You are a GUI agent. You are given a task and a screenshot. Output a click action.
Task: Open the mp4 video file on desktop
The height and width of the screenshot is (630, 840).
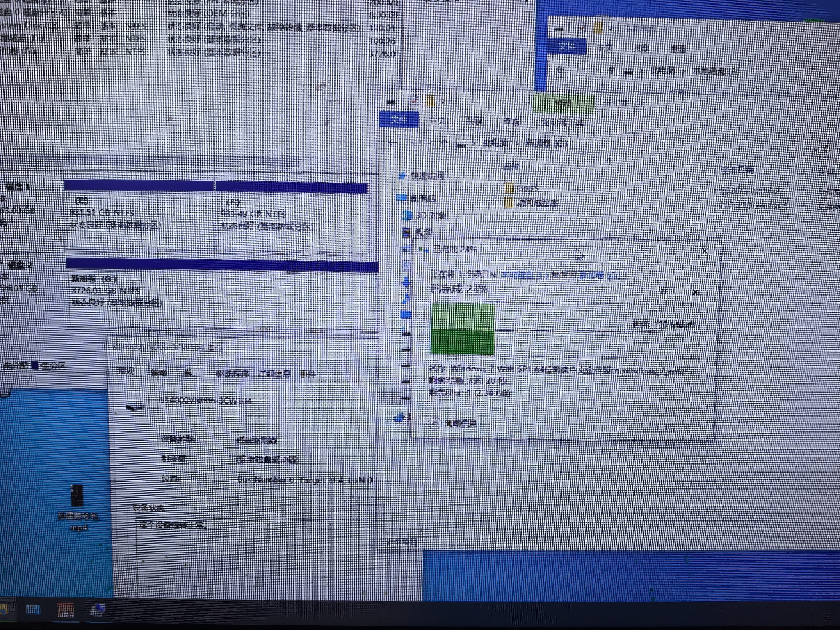pos(78,508)
